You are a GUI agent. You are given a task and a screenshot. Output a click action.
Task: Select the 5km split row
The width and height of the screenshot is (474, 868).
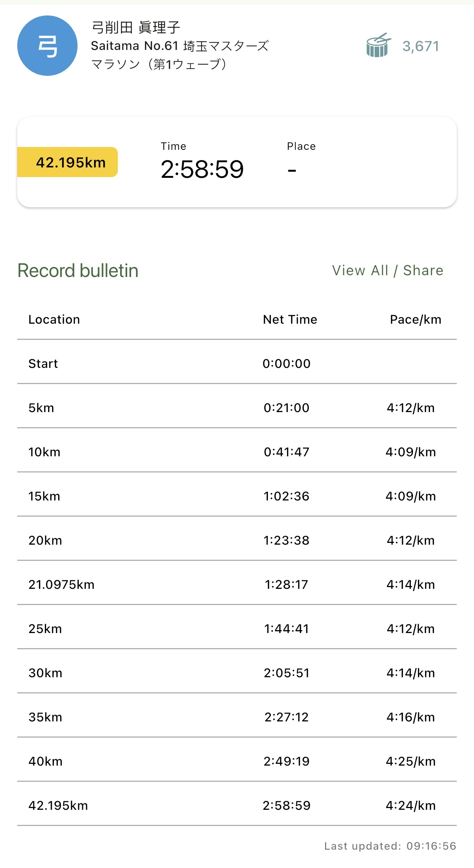click(x=237, y=408)
